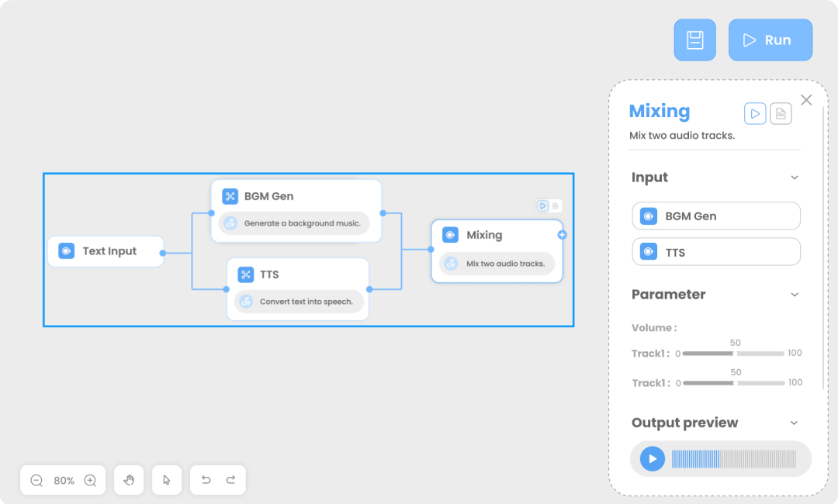Save the workflow with the floppy disk icon

coord(694,40)
